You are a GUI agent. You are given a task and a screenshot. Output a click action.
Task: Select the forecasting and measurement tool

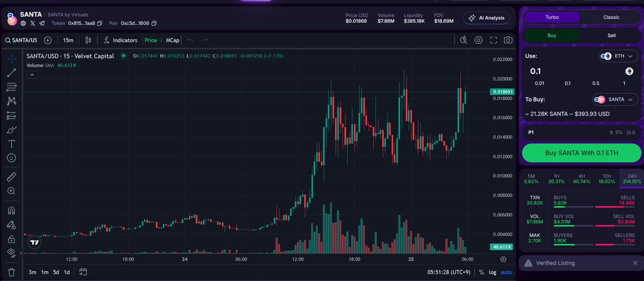point(11,116)
